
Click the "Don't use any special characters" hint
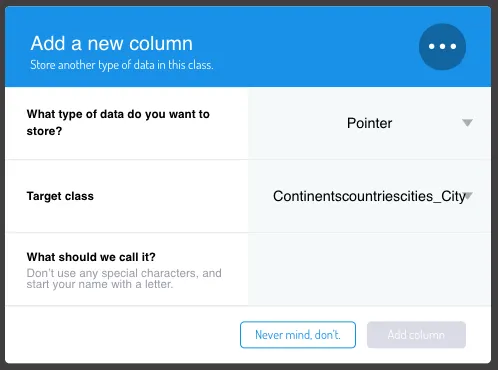click(x=124, y=278)
